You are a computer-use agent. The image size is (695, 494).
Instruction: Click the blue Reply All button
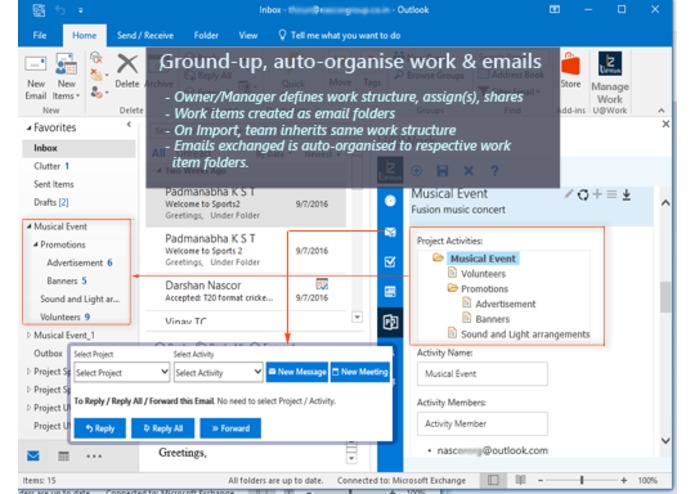163,428
